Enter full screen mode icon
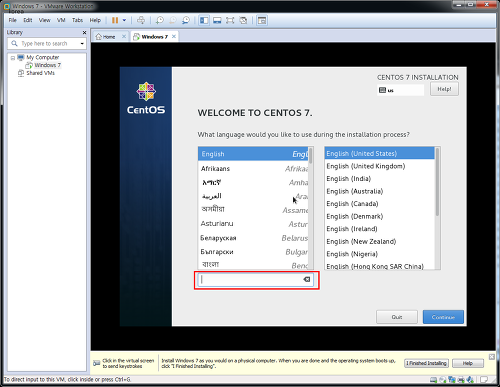 (x=230, y=20)
